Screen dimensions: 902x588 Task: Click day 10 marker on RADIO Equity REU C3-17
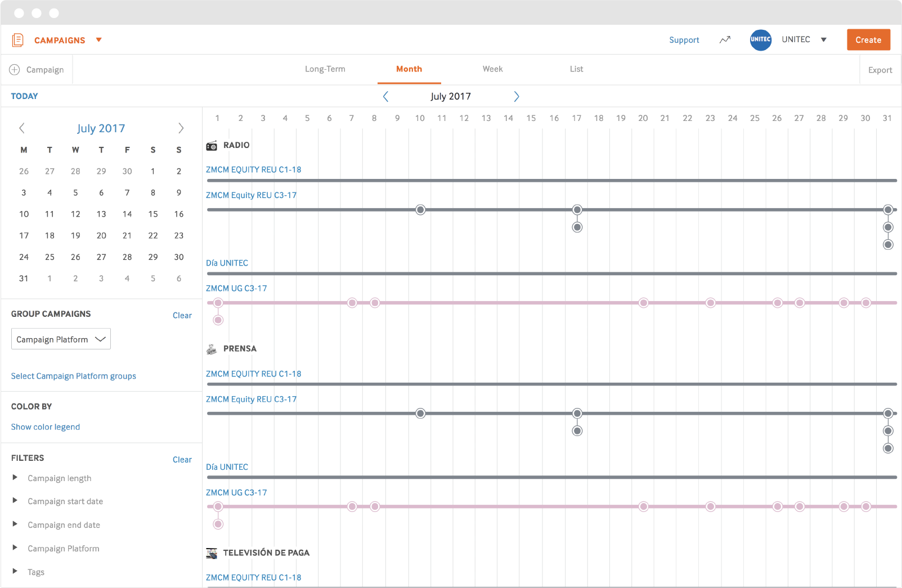420,210
